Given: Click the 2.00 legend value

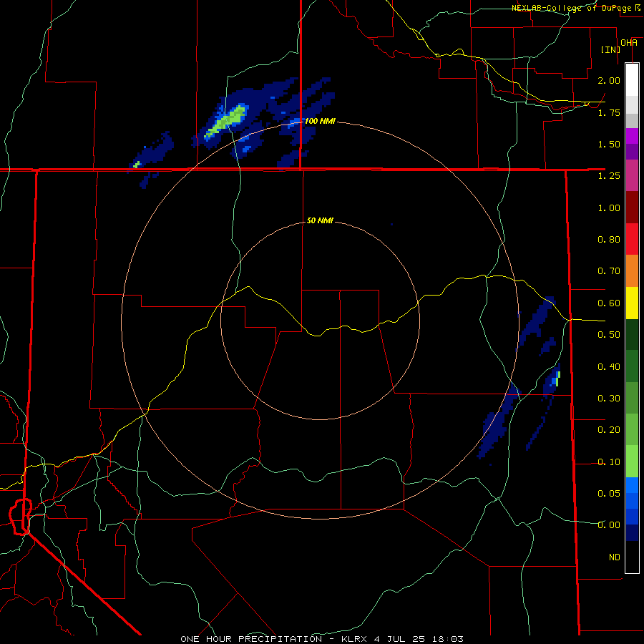Looking at the screenshot, I should coord(609,80).
